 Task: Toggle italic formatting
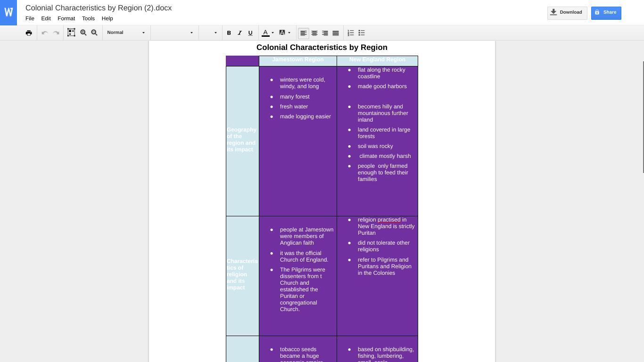[239, 33]
